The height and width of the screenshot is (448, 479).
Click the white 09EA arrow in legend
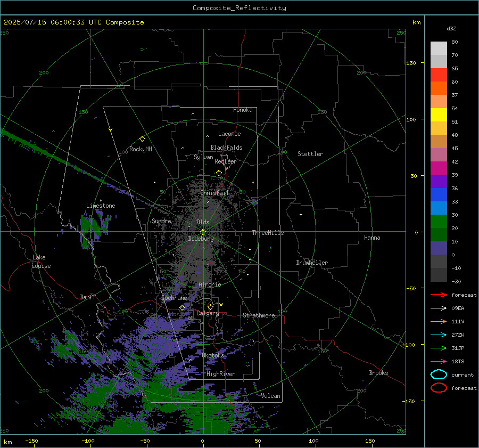pos(439,308)
